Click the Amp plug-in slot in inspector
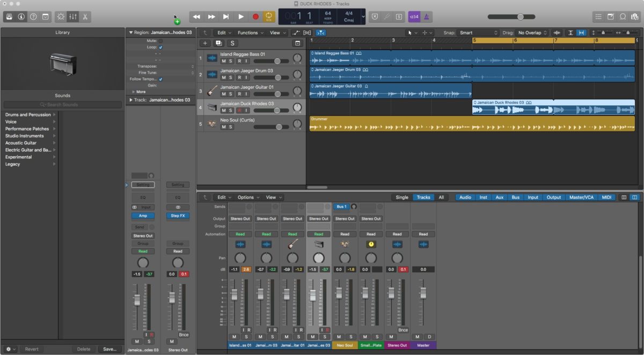The width and height of the screenshot is (644, 355). [x=143, y=216]
